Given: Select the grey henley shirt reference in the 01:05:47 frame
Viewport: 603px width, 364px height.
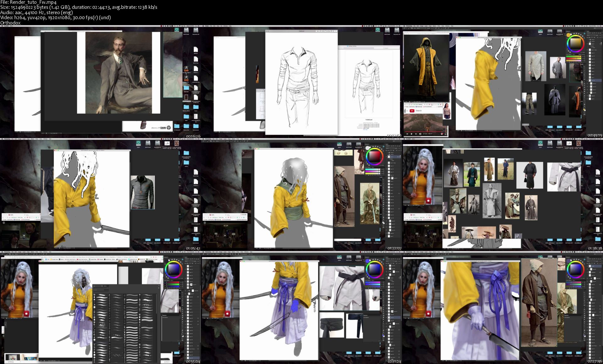Looking at the screenshot, I should (x=143, y=192).
